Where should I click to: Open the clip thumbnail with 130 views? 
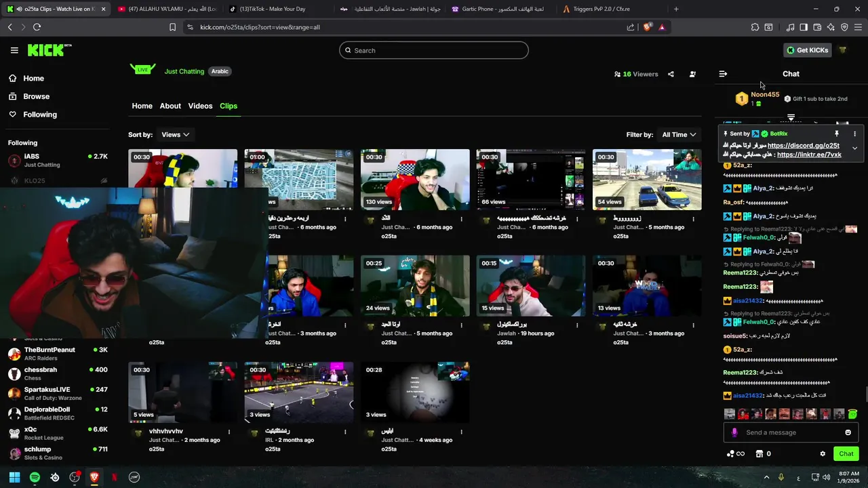(415, 180)
